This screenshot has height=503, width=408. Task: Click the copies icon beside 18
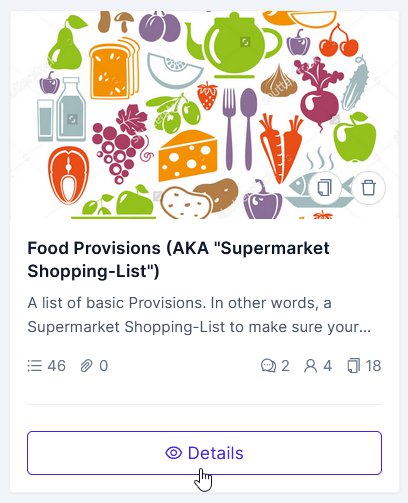(x=354, y=366)
